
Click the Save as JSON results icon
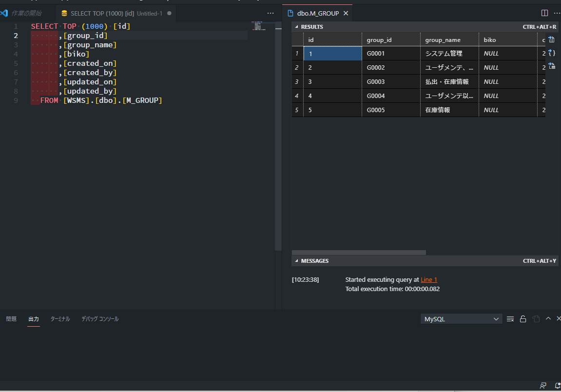pyautogui.click(x=552, y=53)
